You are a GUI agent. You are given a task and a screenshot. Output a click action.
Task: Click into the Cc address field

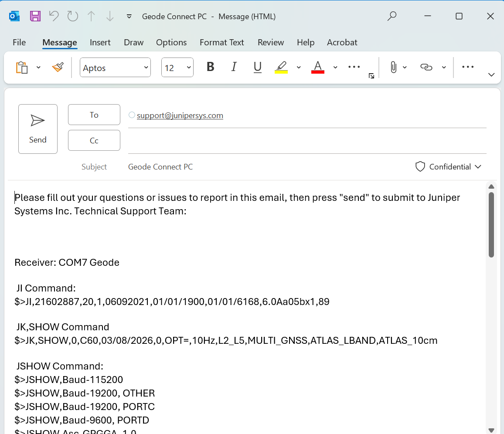point(307,141)
